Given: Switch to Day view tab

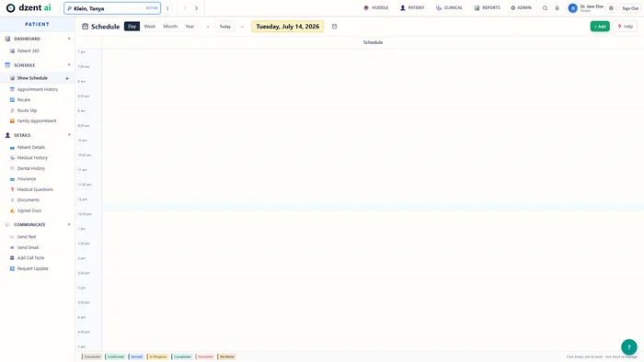Looking at the screenshot, I should click(132, 27).
